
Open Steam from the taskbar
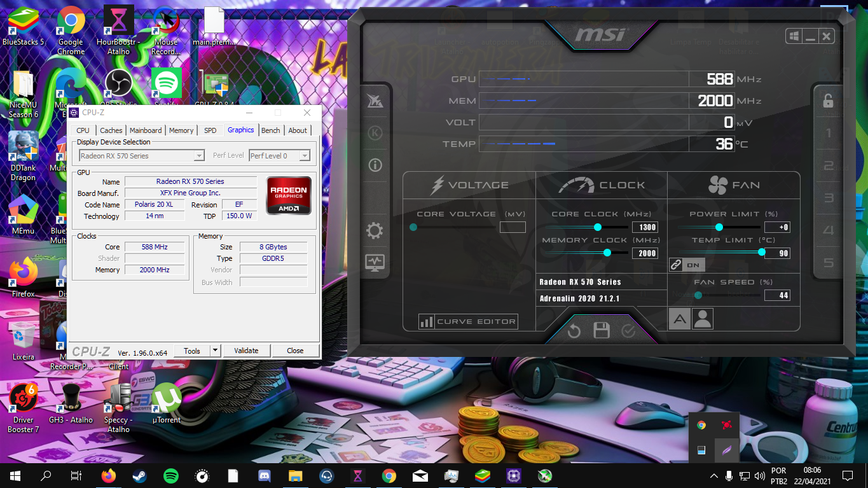[139, 475]
